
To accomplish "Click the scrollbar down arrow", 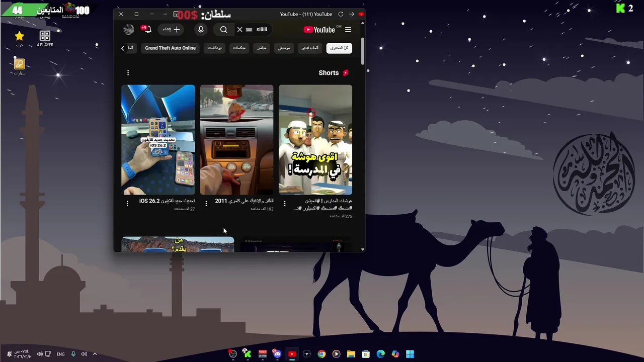I will [362, 249].
